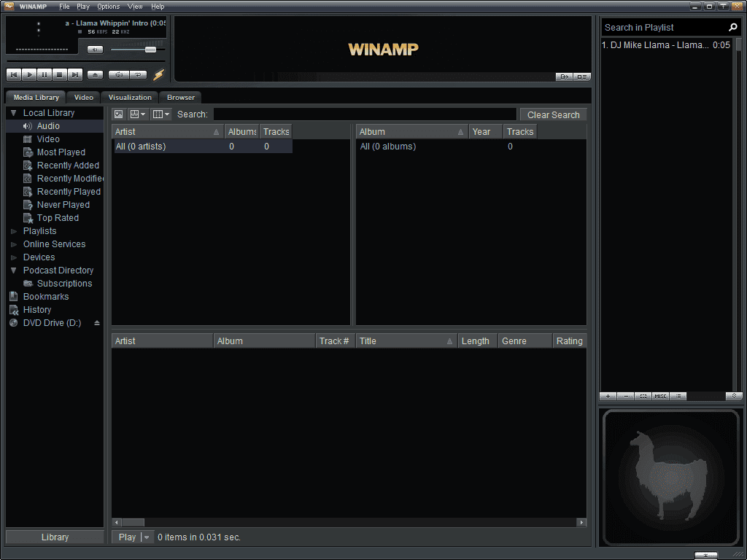Screen dimensions: 747x560
Task: Mute audio with the speaker button
Action: 96,50
